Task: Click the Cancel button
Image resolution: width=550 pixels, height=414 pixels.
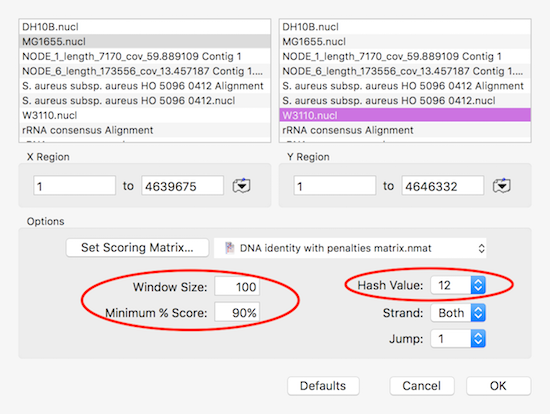Action: pyautogui.click(x=422, y=386)
